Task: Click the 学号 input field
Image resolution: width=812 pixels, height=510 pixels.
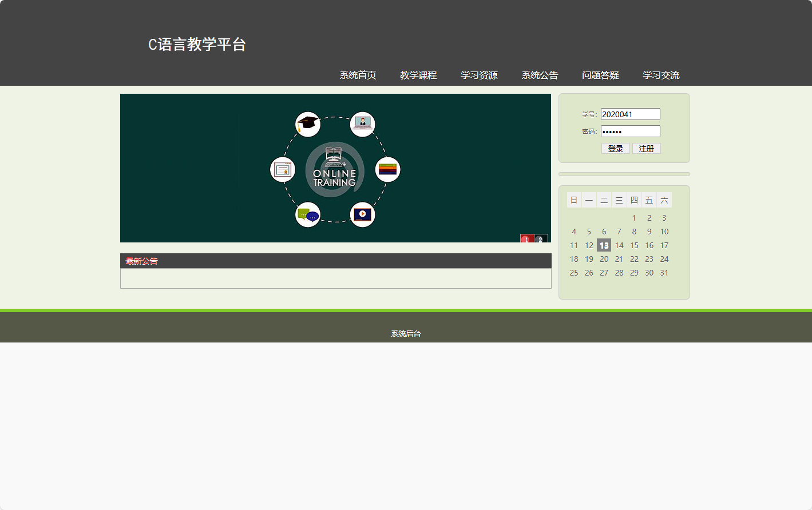Action: [x=630, y=114]
